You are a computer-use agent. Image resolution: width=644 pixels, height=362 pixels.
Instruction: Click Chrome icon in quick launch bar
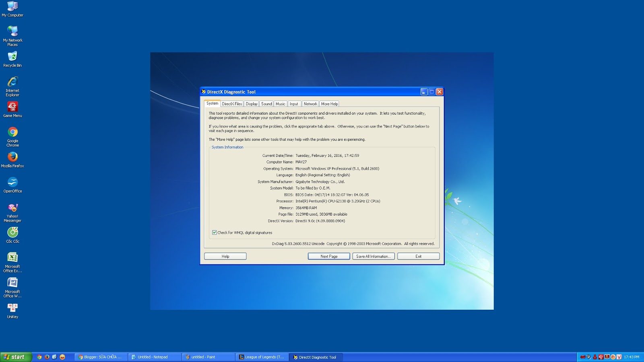tap(39, 357)
